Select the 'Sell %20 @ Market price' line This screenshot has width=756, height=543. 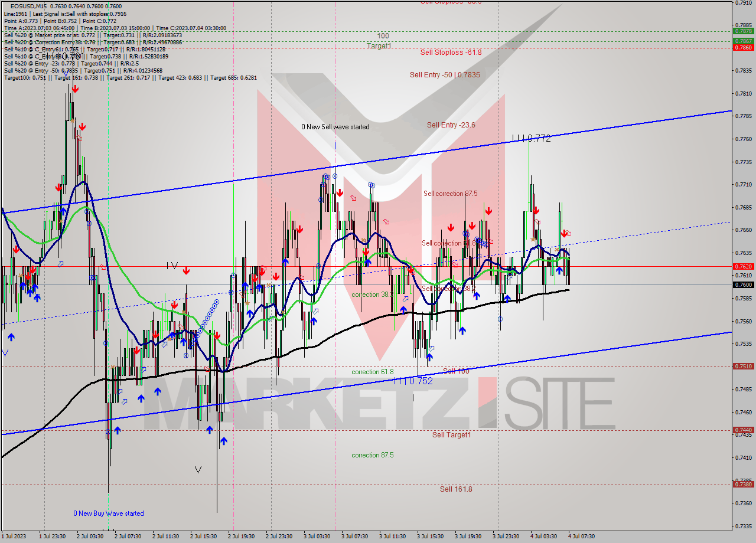[x=92, y=35]
